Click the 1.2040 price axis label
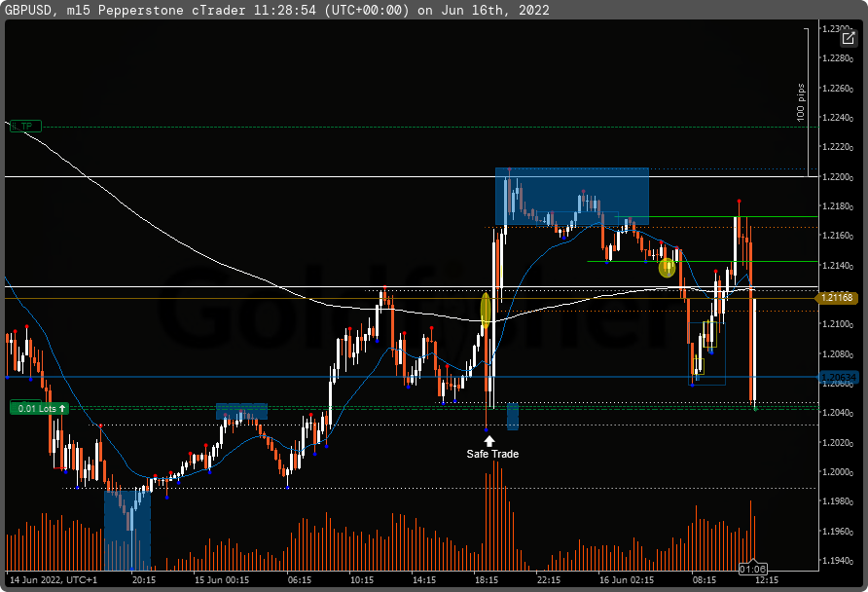Screen dimensions: 868x592 (x=837, y=413)
